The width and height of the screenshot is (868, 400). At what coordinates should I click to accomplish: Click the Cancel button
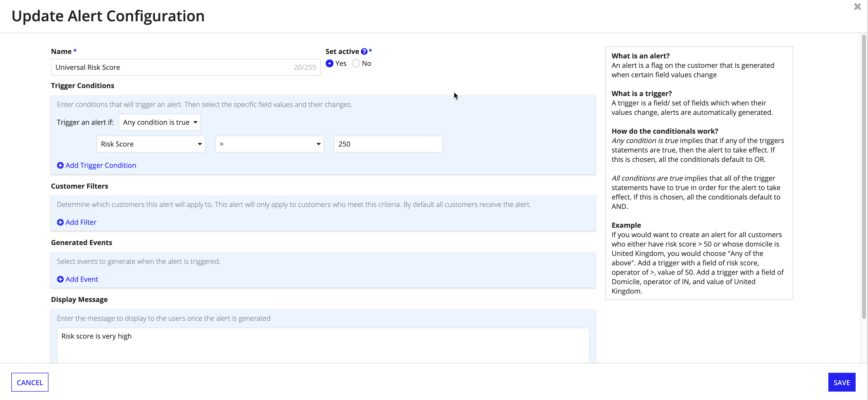click(30, 382)
